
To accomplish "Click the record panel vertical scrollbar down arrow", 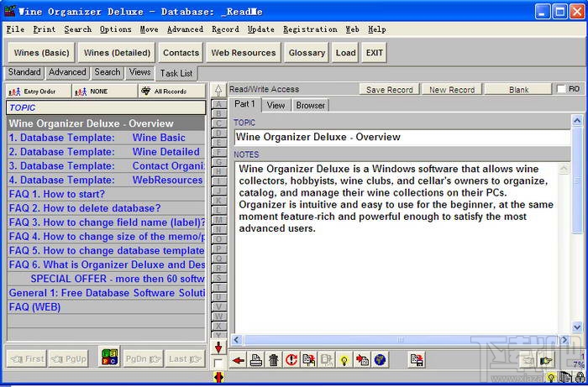I will [x=577, y=327].
